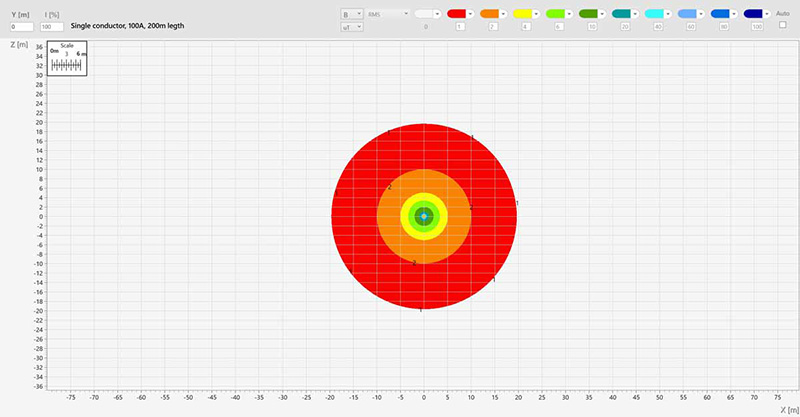Click the level 0 value under white swatch
The image size is (800, 417).
(426, 27)
